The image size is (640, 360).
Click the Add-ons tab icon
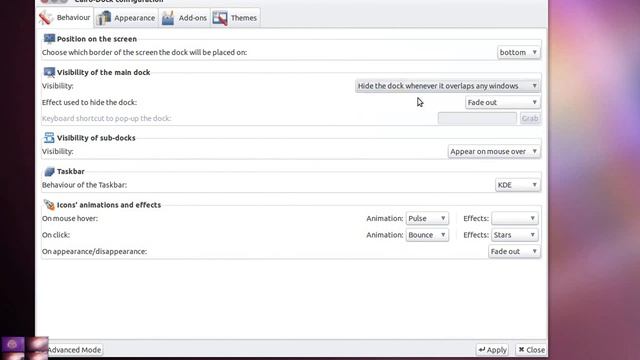168,18
